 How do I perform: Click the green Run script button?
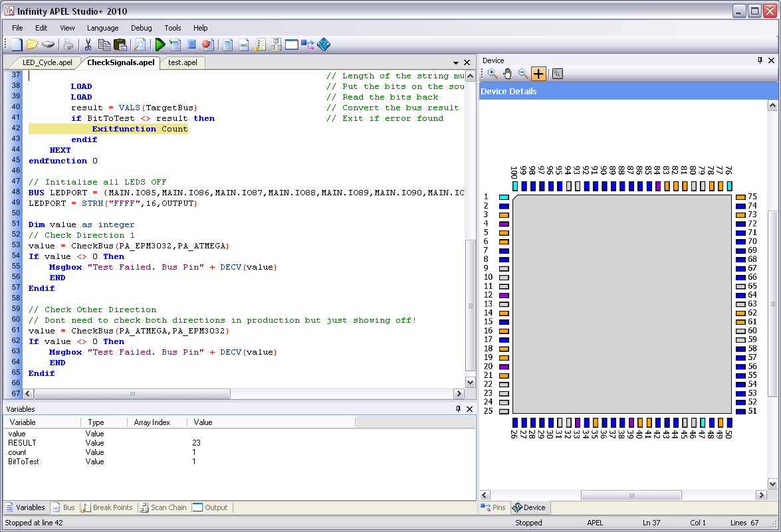(x=160, y=44)
